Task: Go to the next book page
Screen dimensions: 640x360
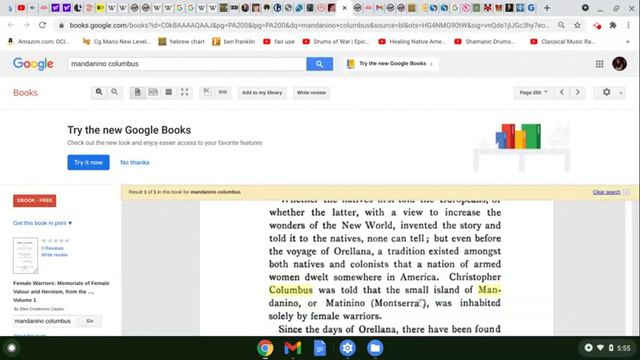Action: [578, 92]
